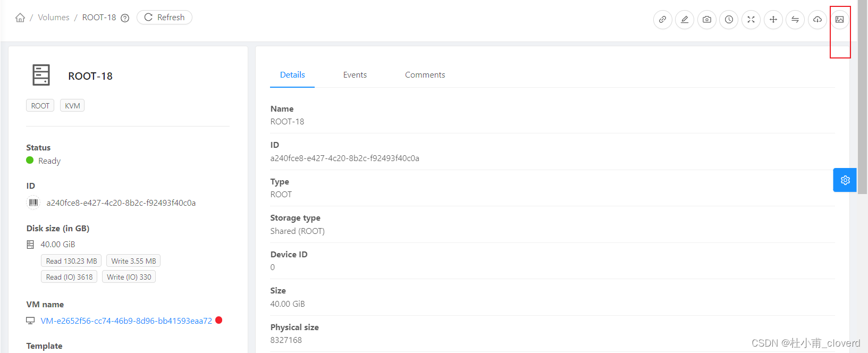This screenshot has height=353, width=868.
Task: Edit the volume with pencil icon
Action: 685,20
